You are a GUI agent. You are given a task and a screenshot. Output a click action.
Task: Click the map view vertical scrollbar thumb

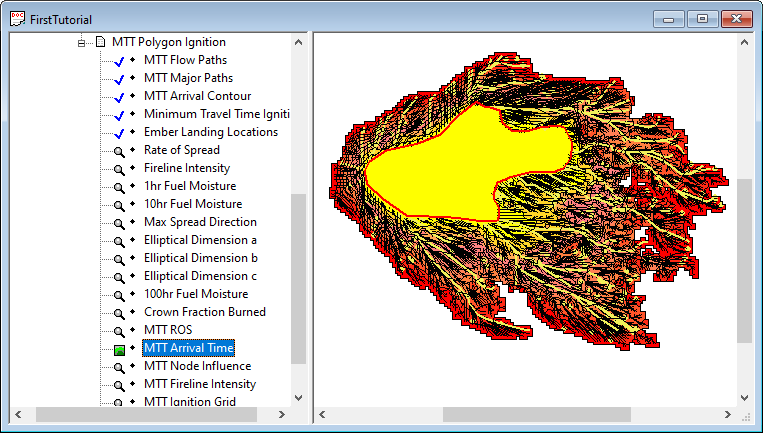pos(745,261)
